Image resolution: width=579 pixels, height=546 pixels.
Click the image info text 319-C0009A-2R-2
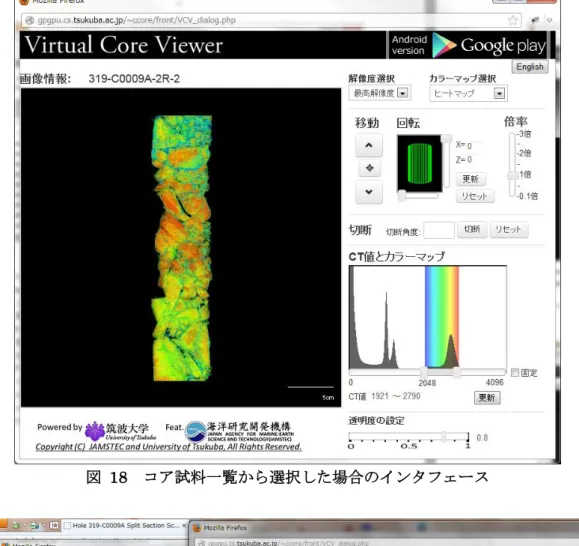pyautogui.click(x=134, y=79)
